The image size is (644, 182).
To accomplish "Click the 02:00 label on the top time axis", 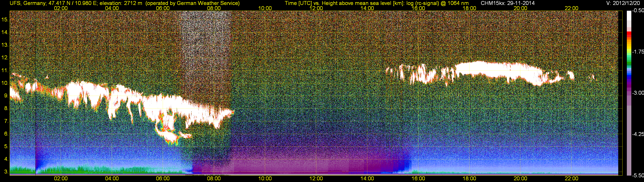I will coord(61,8).
